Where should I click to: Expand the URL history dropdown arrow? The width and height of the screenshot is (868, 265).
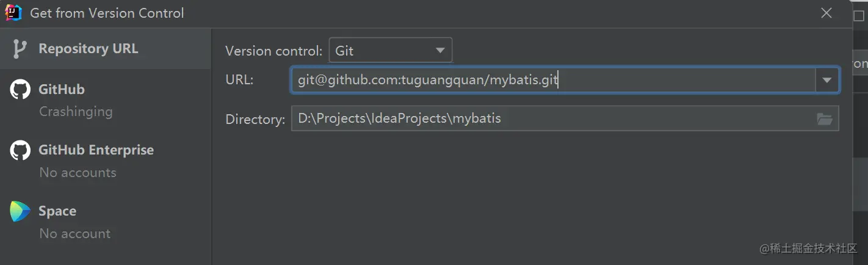827,80
